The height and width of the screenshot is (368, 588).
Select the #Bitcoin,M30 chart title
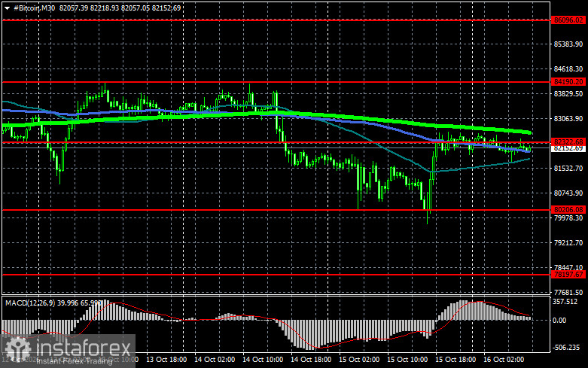(34, 8)
